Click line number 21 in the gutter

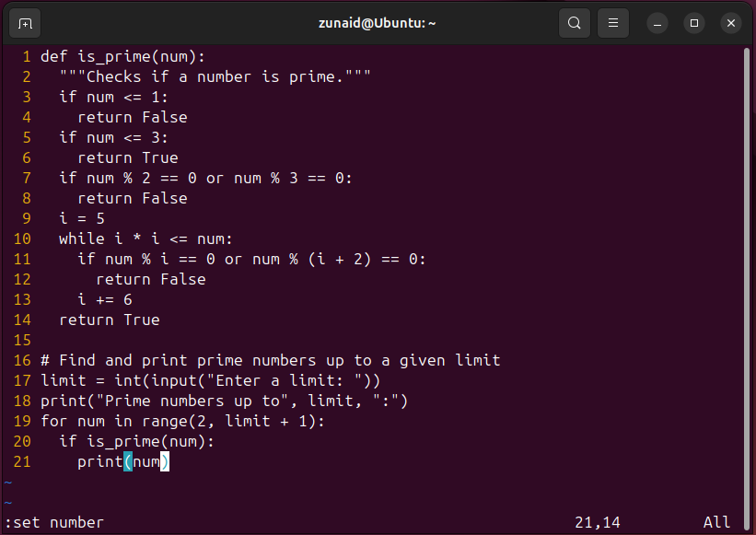coord(22,461)
